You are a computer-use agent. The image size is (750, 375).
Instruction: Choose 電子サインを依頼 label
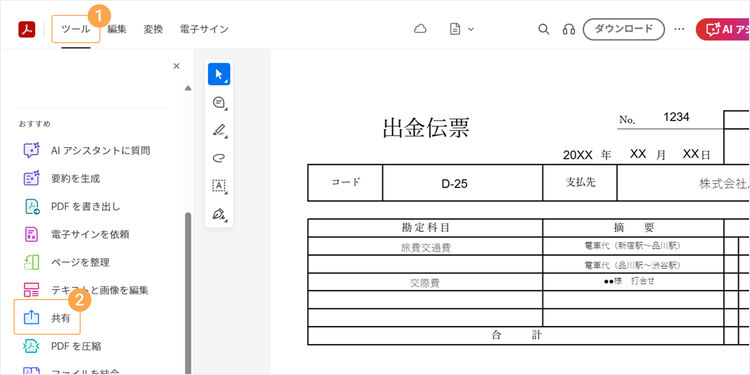coord(90,234)
